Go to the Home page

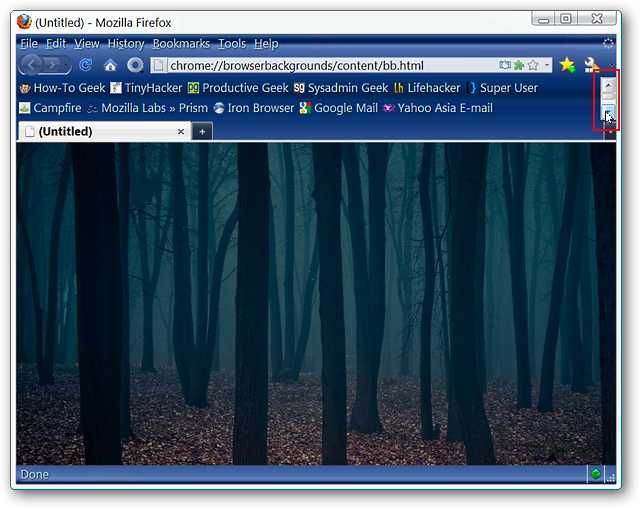(x=110, y=65)
